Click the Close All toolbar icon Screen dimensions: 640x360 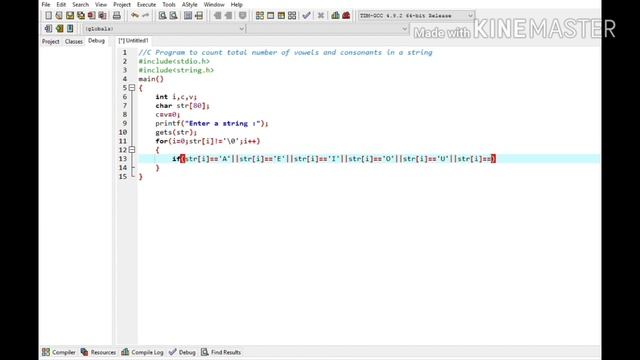coord(102,16)
